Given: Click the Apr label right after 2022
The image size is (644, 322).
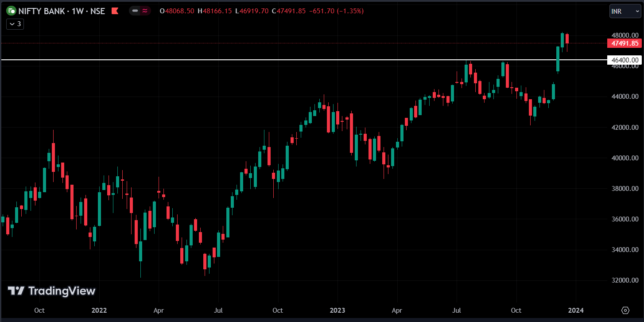Looking at the screenshot, I should coord(159,310).
